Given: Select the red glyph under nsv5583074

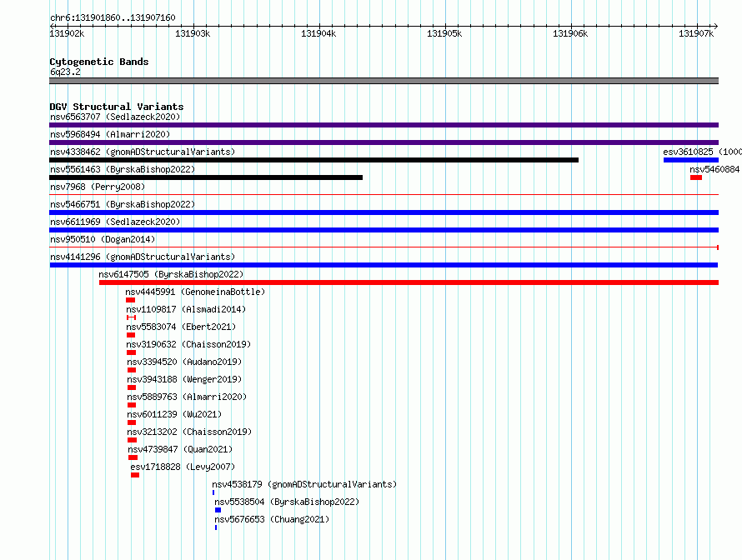Looking at the screenshot, I should [131, 335].
